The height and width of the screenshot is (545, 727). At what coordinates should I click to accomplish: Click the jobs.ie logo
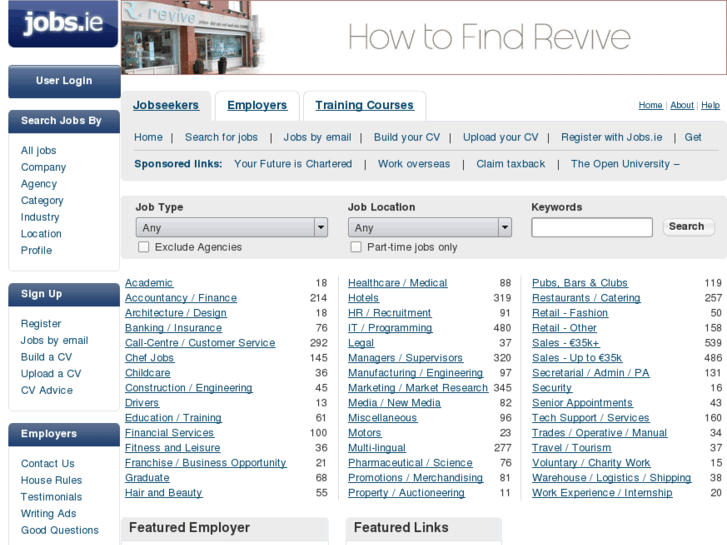tap(64, 23)
